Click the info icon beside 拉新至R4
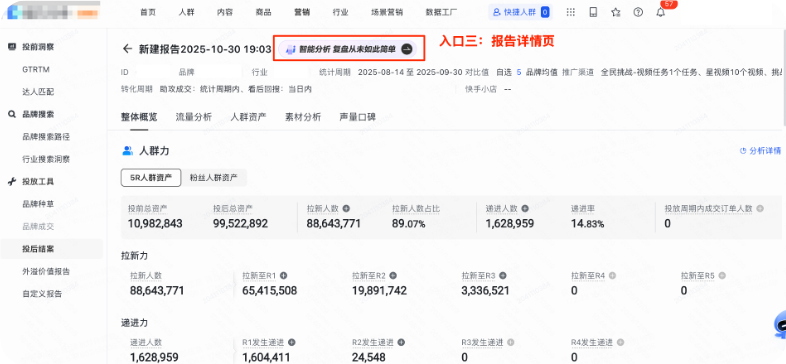This screenshot has width=786, height=364. click(x=613, y=275)
